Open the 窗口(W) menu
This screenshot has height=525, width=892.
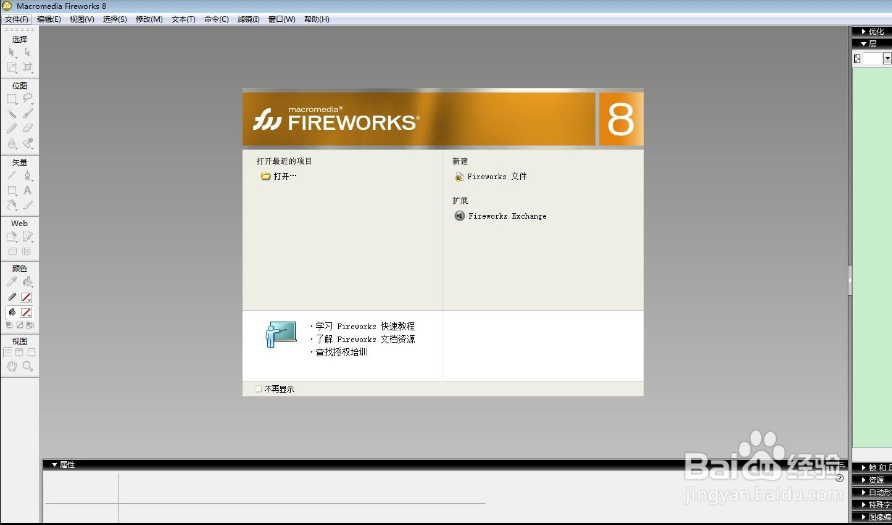282,19
